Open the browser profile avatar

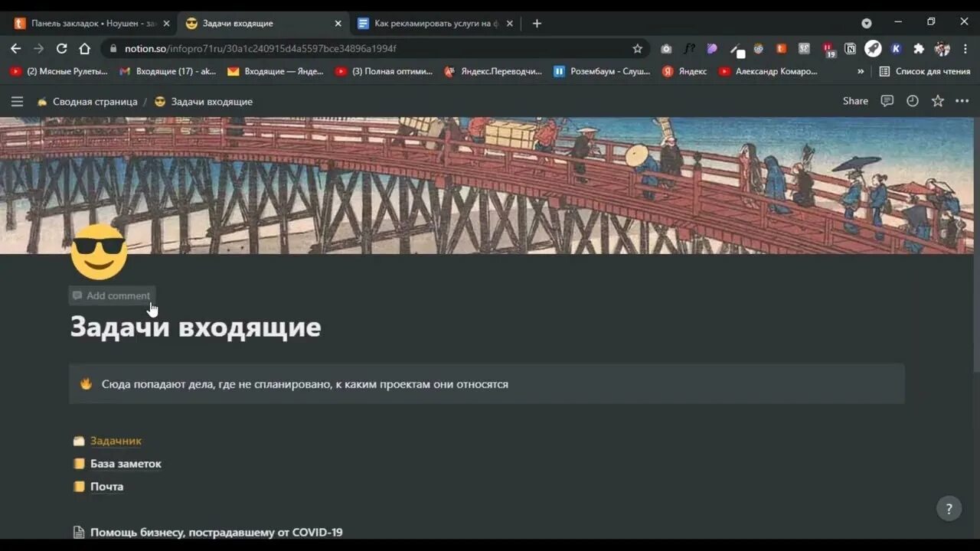click(x=942, y=48)
